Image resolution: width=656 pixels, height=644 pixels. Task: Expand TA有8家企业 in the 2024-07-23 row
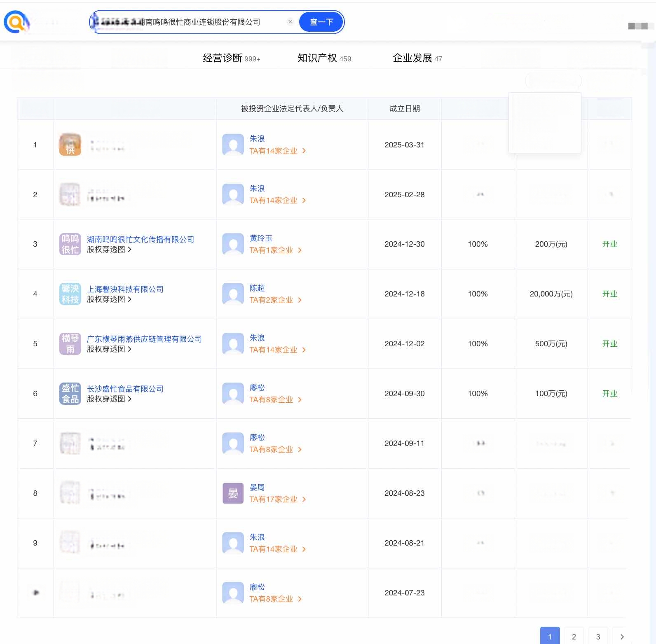pyautogui.click(x=276, y=599)
